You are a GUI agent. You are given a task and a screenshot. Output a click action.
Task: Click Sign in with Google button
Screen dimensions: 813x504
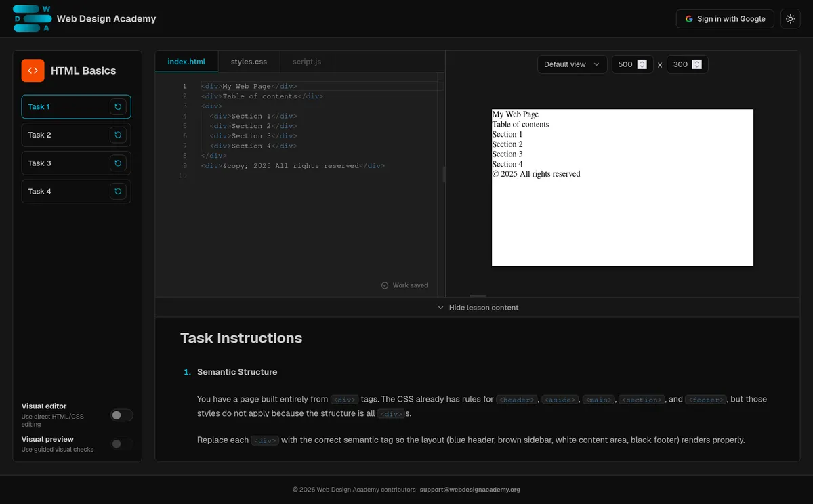pos(725,19)
